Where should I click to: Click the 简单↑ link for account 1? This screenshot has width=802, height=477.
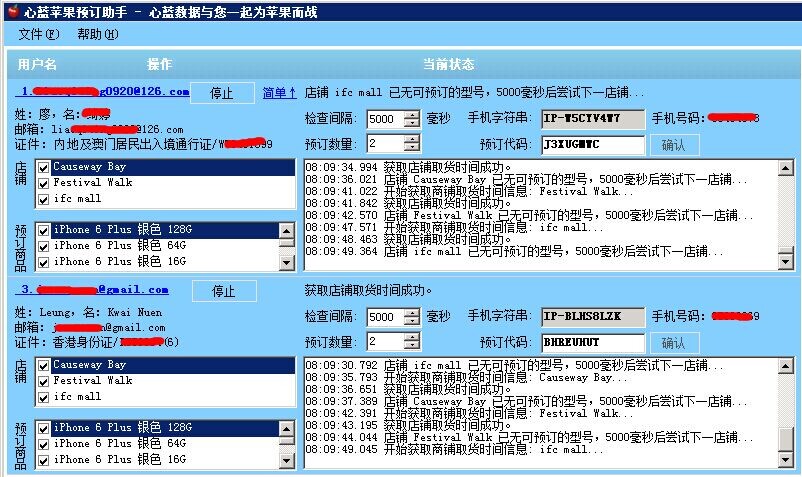point(279,93)
